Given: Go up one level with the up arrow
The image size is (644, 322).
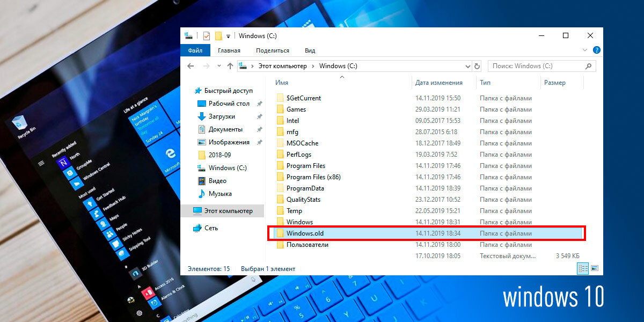Looking at the screenshot, I should [230, 66].
